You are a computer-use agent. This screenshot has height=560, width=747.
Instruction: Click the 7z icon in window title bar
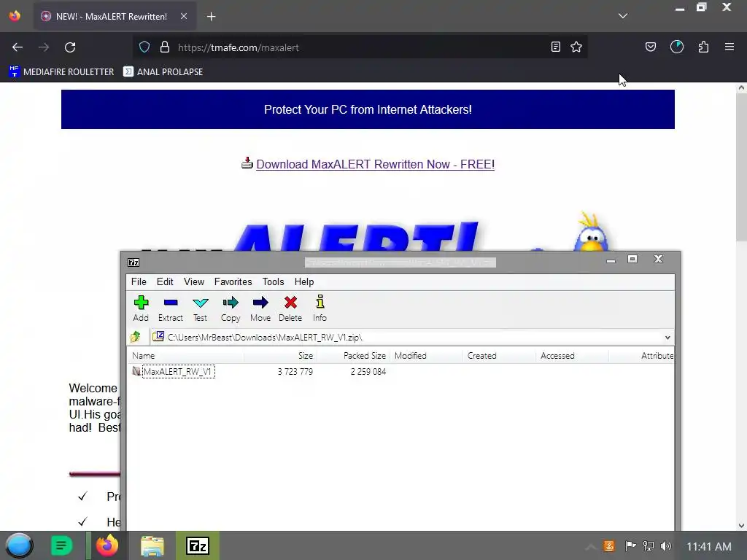[134, 262]
